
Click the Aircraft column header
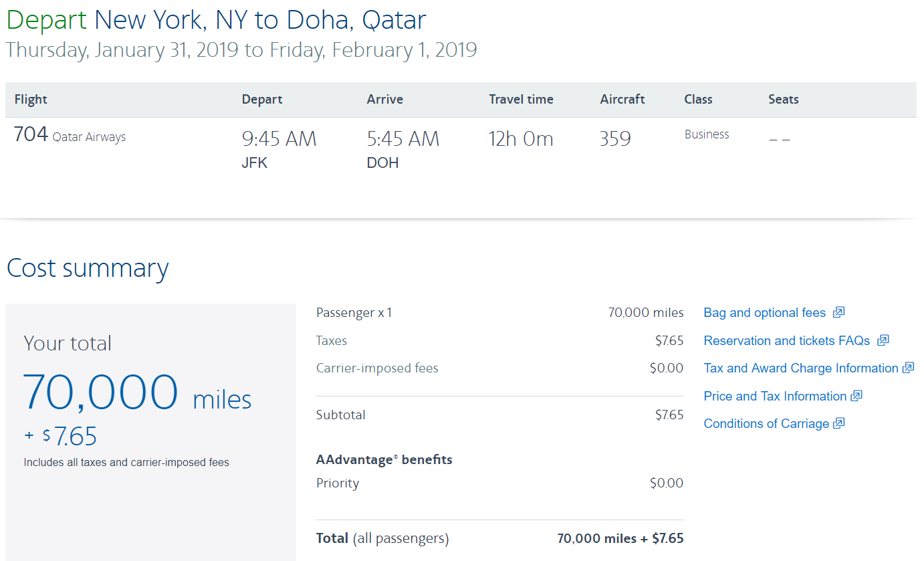pyautogui.click(x=622, y=100)
